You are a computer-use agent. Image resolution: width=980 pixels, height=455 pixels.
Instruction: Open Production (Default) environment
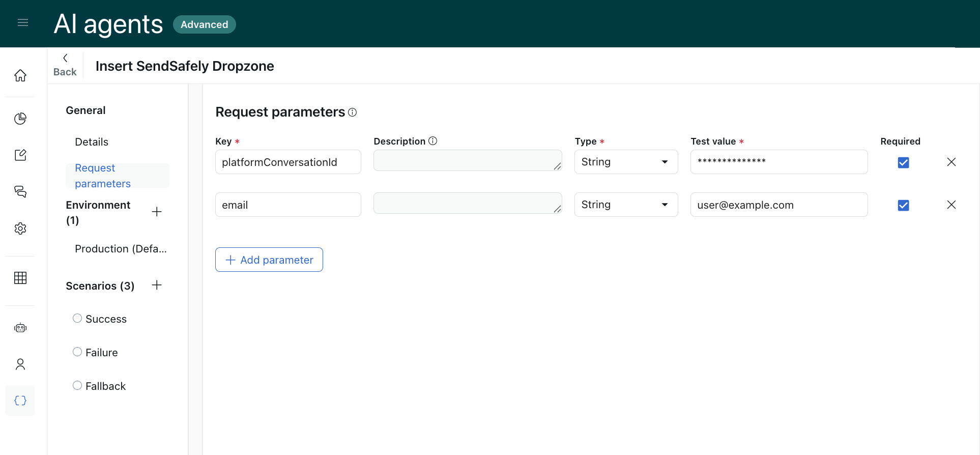(x=121, y=249)
